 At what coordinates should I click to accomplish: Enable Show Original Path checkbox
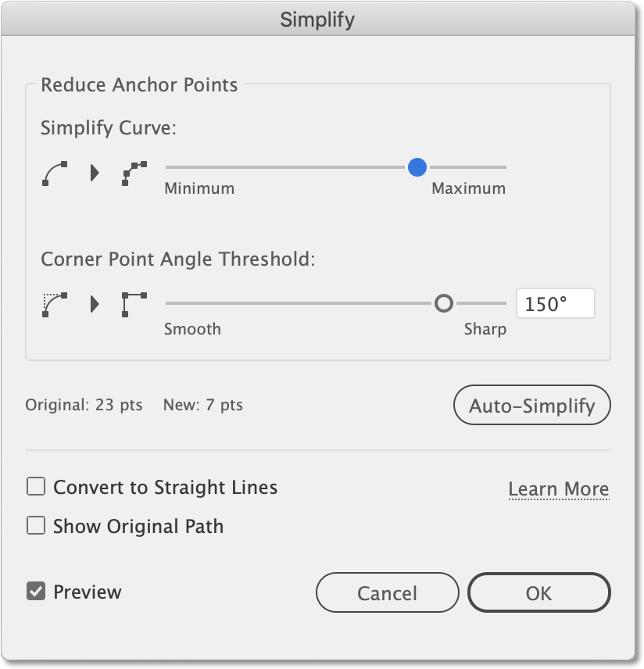pyautogui.click(x=36, y=525)
